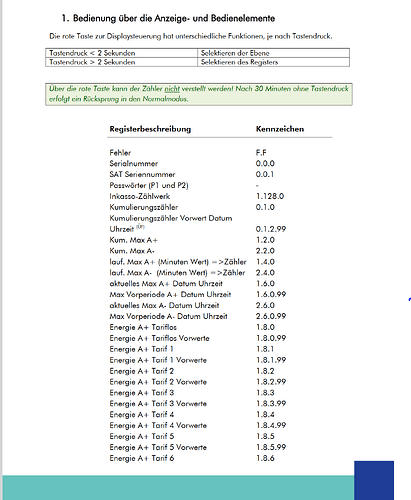Click the section heading 'Bedienung über die Anzeige- und Bedienelemente'
This screenshot has height=500, width=411.
point(174,18)
